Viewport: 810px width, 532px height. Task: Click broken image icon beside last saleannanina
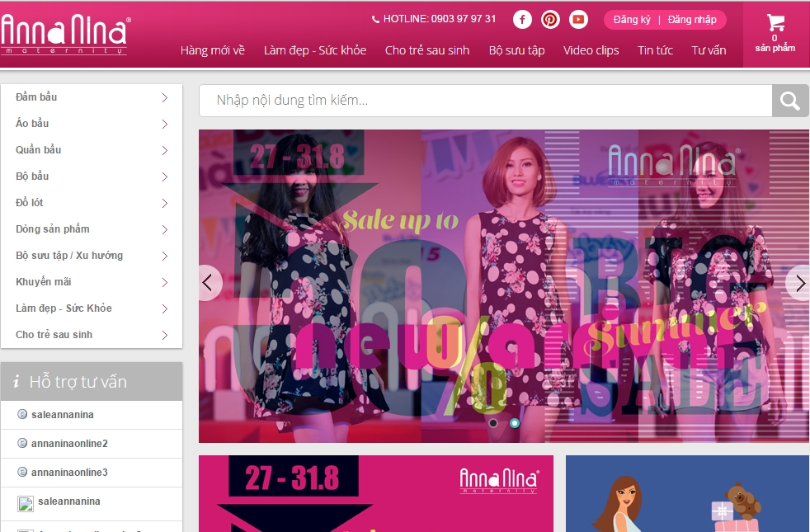click(26, 504)
